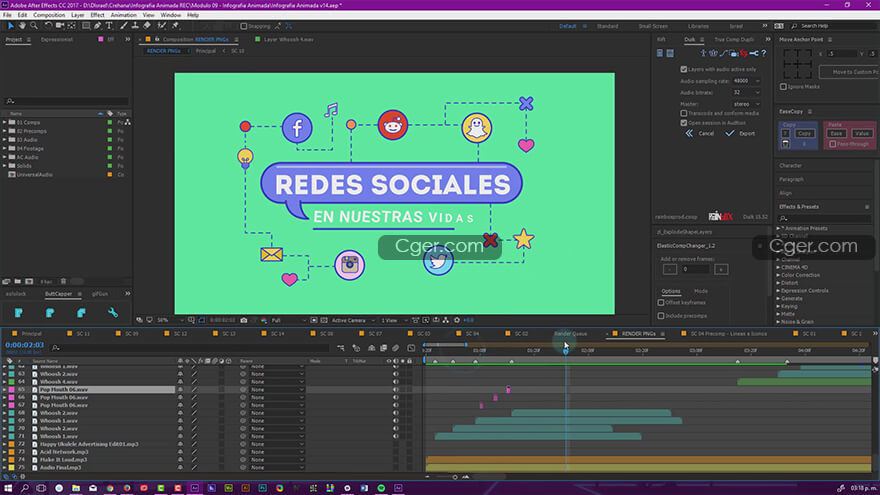The height and width of the screenshot is (495, 880).
Task: Open the Animation menu
Action: 123,15
